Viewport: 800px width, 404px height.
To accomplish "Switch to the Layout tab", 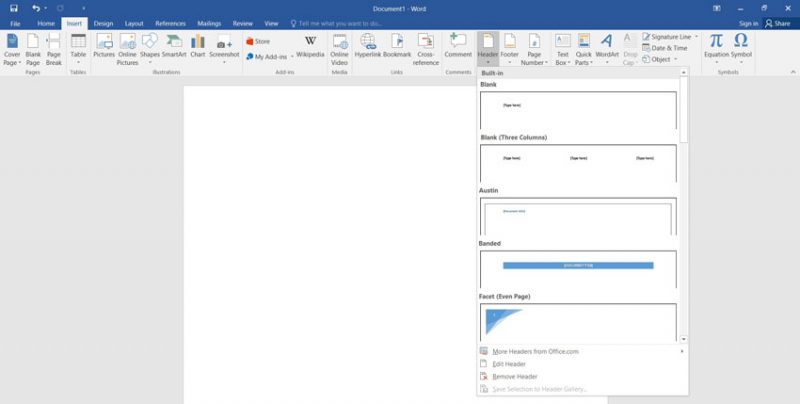I will [x=134, y=23].
